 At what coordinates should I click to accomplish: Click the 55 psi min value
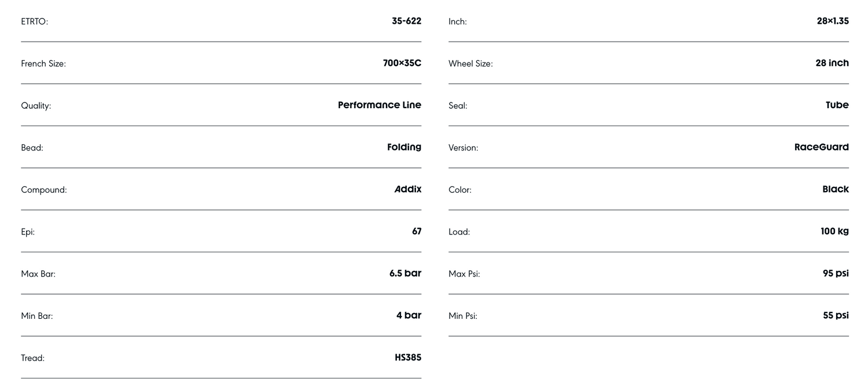(x=836, y=315)
